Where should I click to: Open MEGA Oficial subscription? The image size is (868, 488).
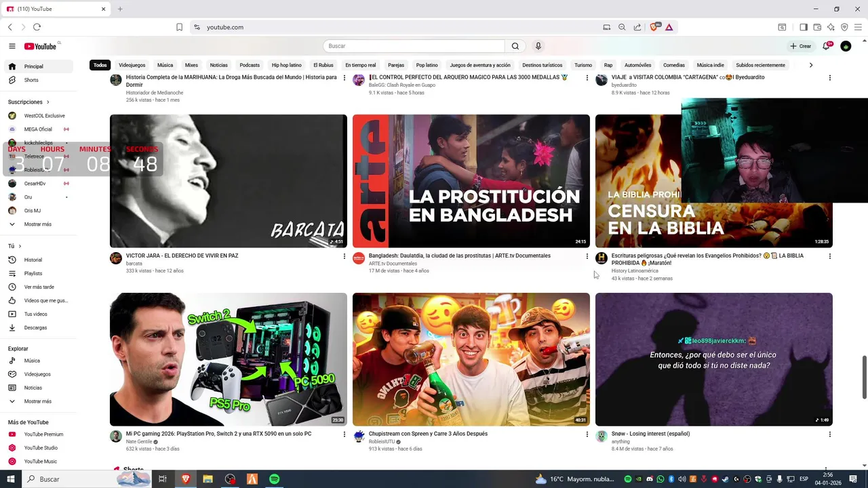40,129
